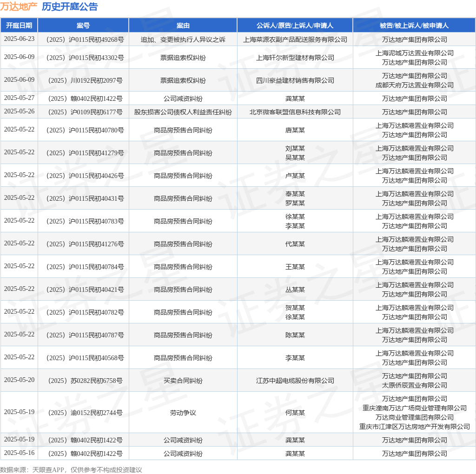476x474 pixels.
Task: Click 北京微客联盟信息科技有限公司
Action: [295, 112]
